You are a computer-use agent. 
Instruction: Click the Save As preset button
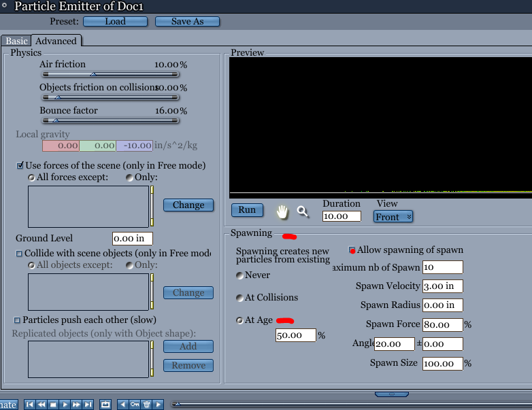coord(187,21)
